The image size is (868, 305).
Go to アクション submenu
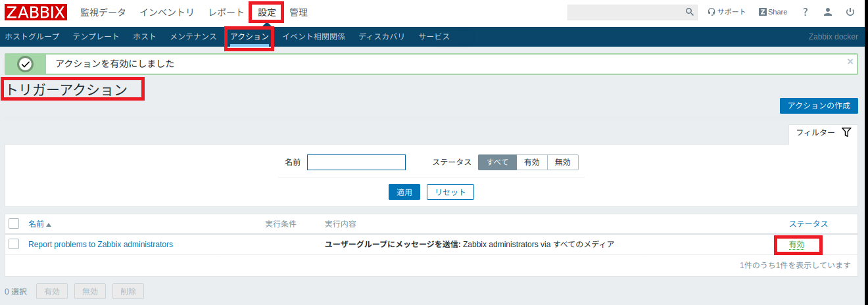click(250, 37)
